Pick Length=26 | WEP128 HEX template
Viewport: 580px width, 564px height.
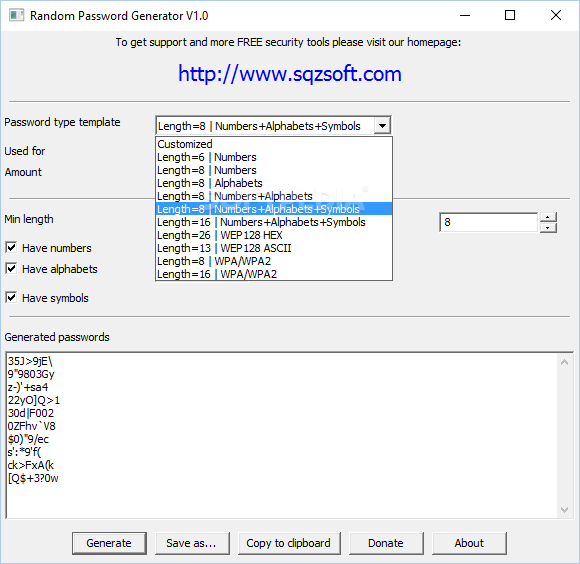pyautogui.click(x=274, y=235)
